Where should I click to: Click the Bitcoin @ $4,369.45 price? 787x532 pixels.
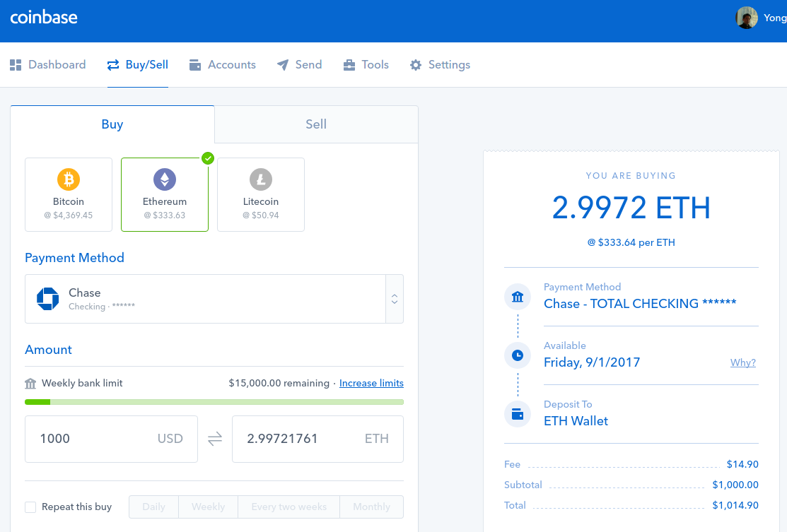[x=69, y=215]
